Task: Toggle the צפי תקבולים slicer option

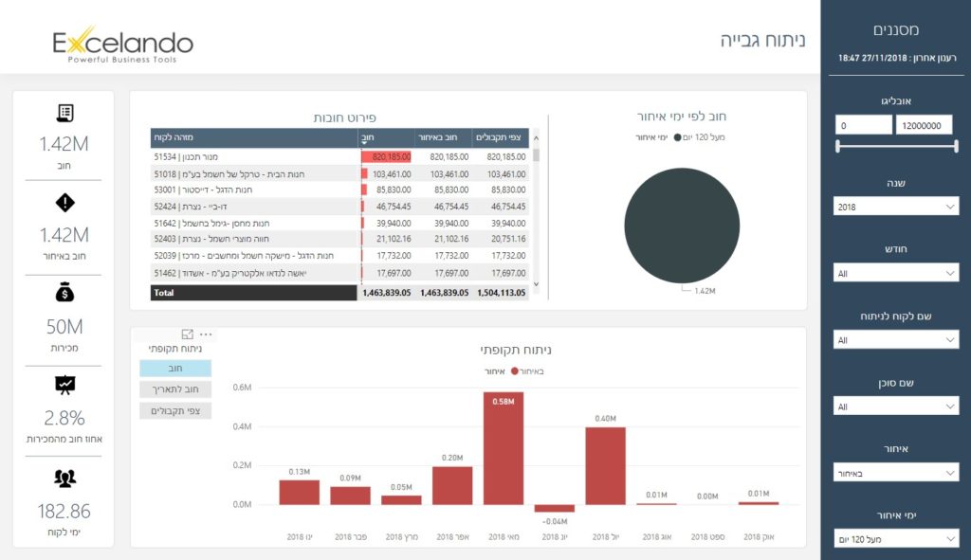Action: pos(175,411)
